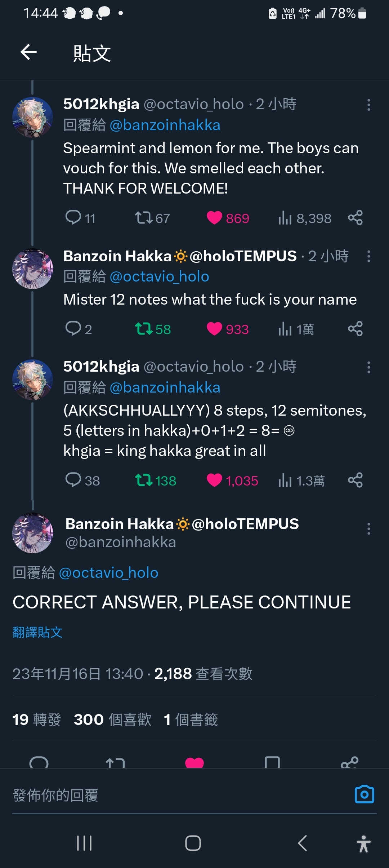This screenshot has width=389, height=868.
Task: Focus the 發佈你的回覆 reply field
Action: tap(180, 795)
